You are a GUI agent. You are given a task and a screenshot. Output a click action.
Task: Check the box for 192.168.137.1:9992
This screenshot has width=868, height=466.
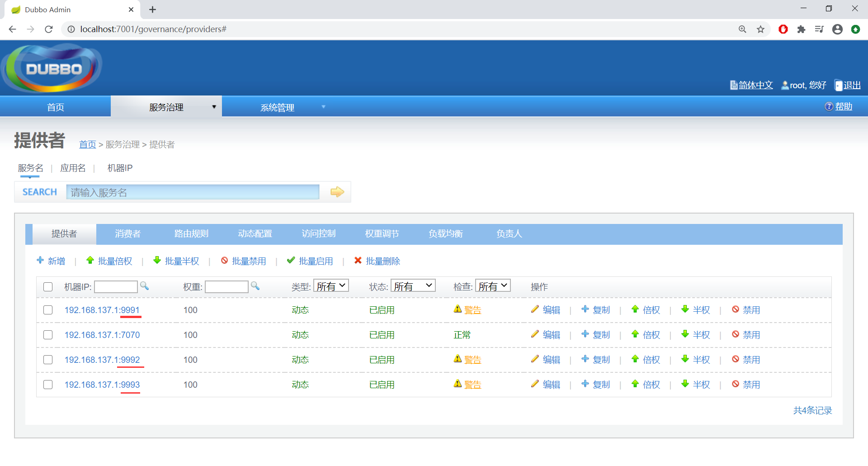(48, 360)
